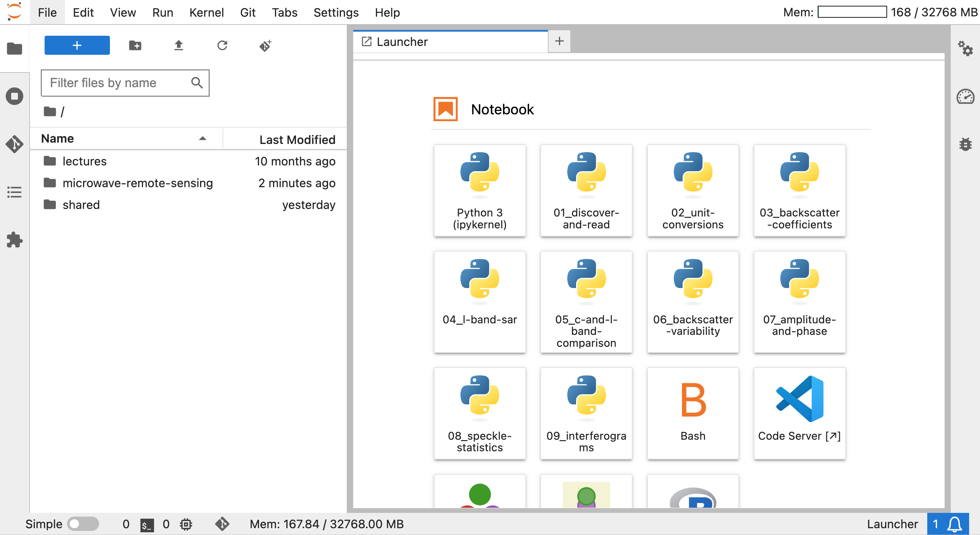980x535 pixels.
Task: Open the lectures folder
Action: 84,161
